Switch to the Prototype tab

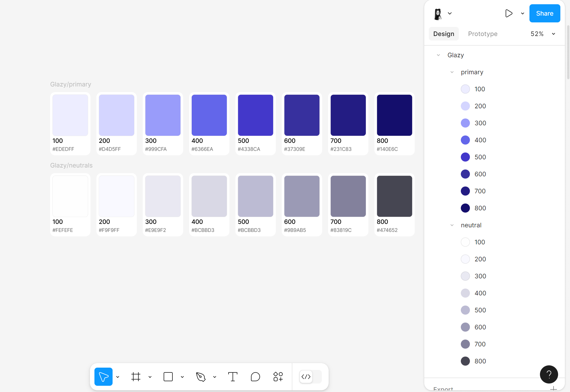pos(483,34)
